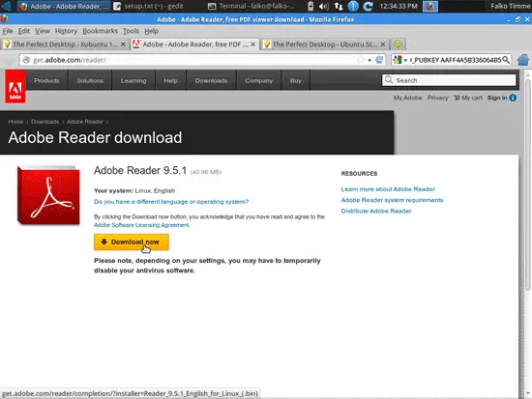Screen dimensions: 532x399
Task: Open the Firefox home page button
Action: pyautogui.click(x=523, y=60)
